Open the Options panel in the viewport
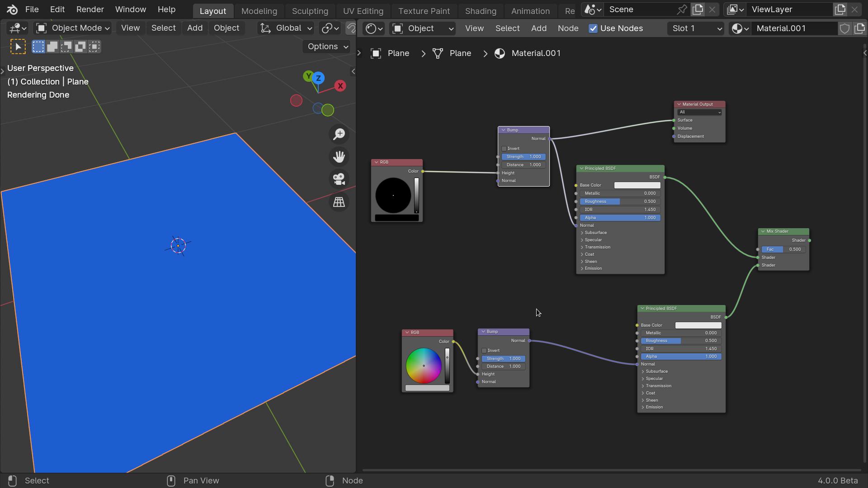This screenshot has height=488, width=868. [x=326, y=46]
